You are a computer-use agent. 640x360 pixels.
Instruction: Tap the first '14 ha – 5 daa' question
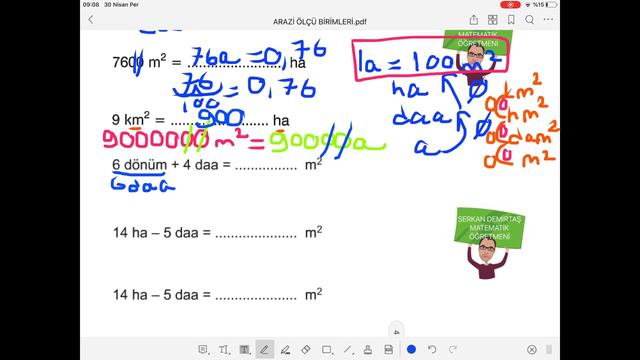(x=218, y=232)
